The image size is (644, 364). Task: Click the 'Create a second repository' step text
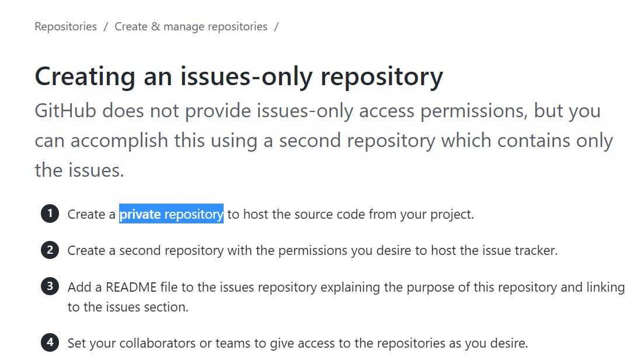145,251
